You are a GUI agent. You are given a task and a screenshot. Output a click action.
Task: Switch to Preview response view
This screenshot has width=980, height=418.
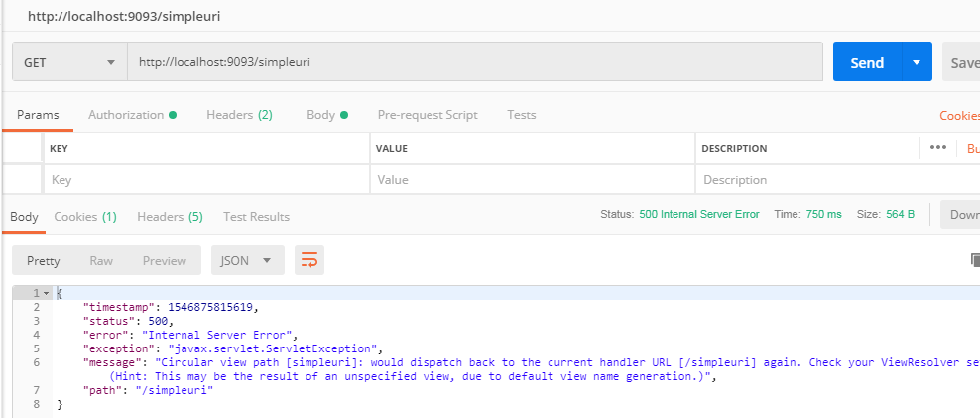pyautogui.click(x=164, y=260)
